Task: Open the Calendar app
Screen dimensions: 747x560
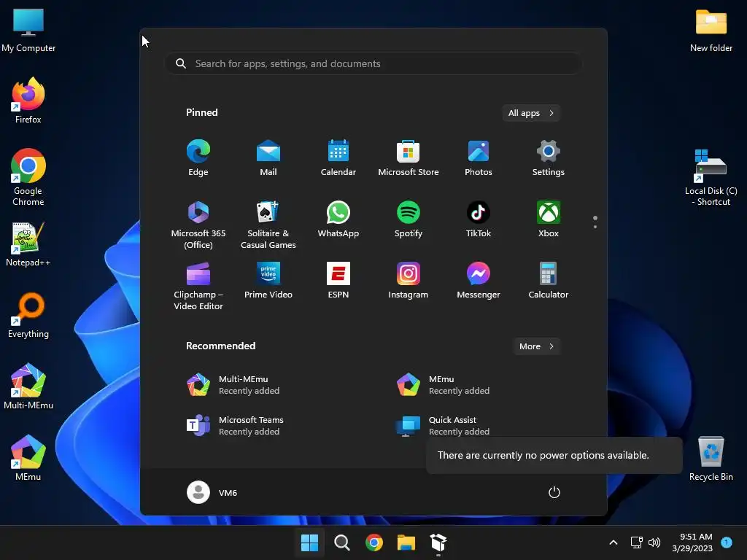Action: pos(338,158)
